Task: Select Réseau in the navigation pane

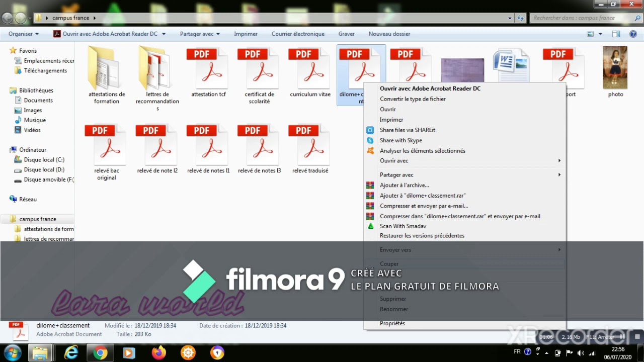Action: pyautogui.click(x=28, y=200)
